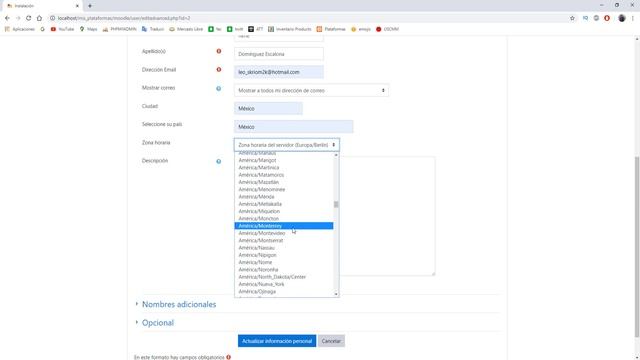640x360 pixels.
Task: Click the time zone list scroll-down arrow
Action: 336,294
